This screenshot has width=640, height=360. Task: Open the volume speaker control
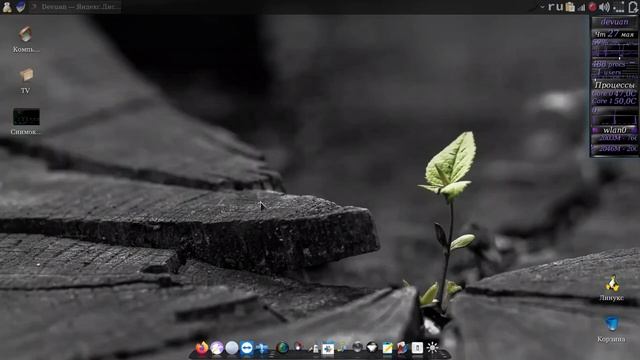coord(604,7)
